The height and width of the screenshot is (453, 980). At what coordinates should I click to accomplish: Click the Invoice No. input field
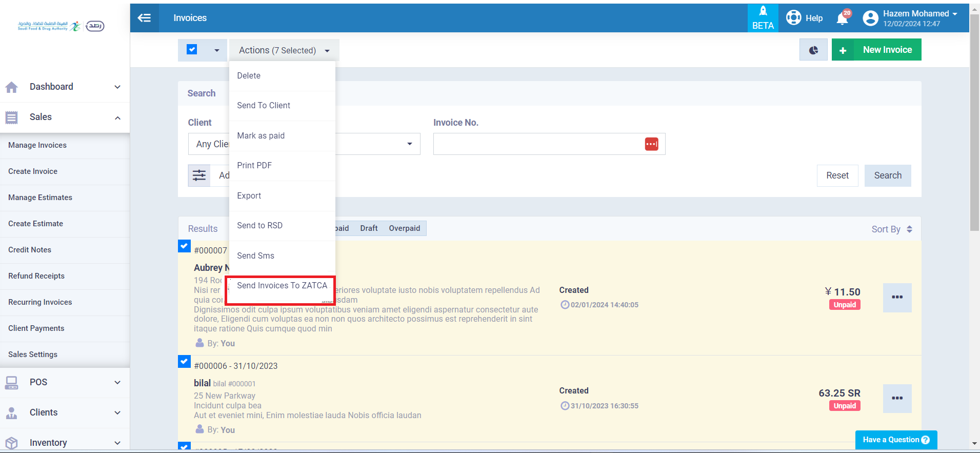[x=537, y=144]
